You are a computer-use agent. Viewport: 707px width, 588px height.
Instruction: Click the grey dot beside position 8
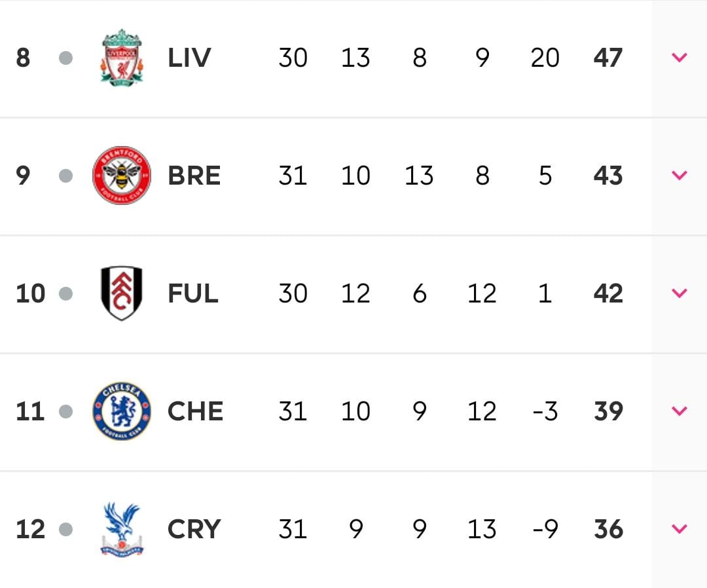click(x=66, y=58)
